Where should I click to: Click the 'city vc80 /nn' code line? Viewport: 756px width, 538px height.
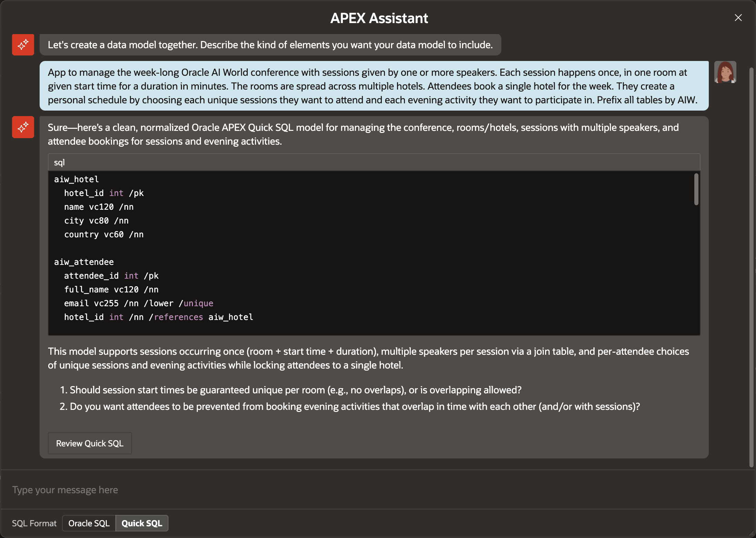[x=96, y=220]
